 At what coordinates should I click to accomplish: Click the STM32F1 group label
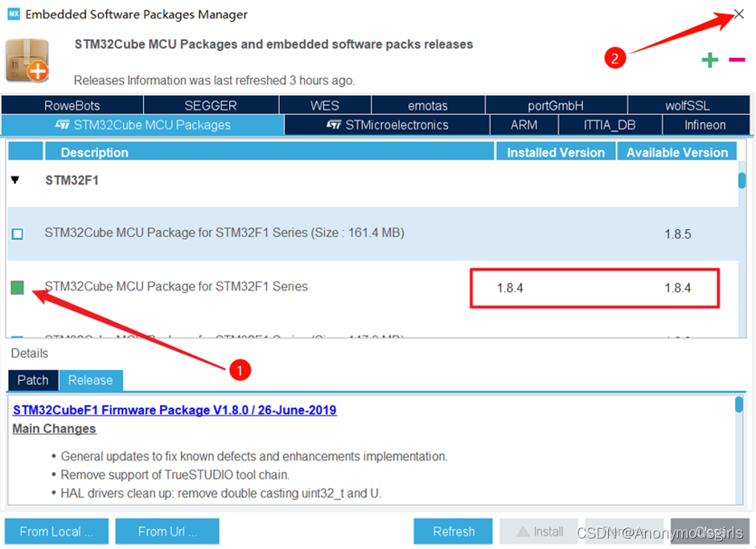pos(72,180)
